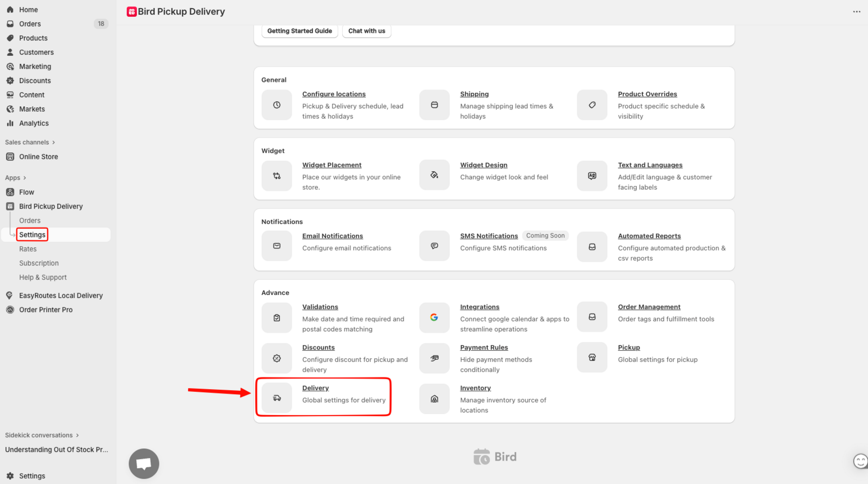This screenshot has height=484, width=868.
Task: Open the Email Notifications link
Action: click(x=333, y=236)
